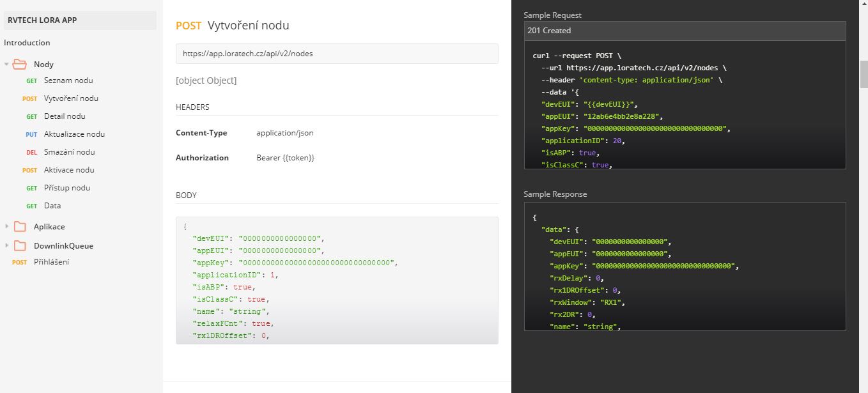
Task: Select the RVTECH LORA APP header
Action: [x=42, y=20]
